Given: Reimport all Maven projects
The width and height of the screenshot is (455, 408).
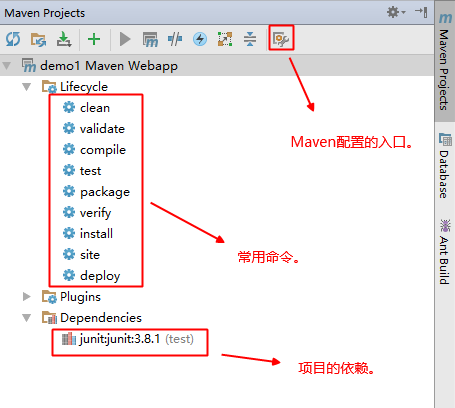Looking at the screenshot, I should 13,39.
